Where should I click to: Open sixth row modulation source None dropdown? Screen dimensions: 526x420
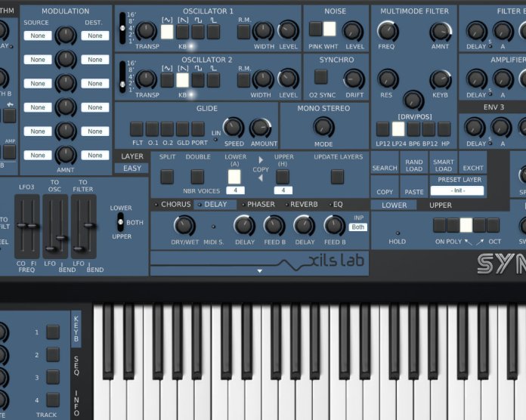[x=38, y=155]
